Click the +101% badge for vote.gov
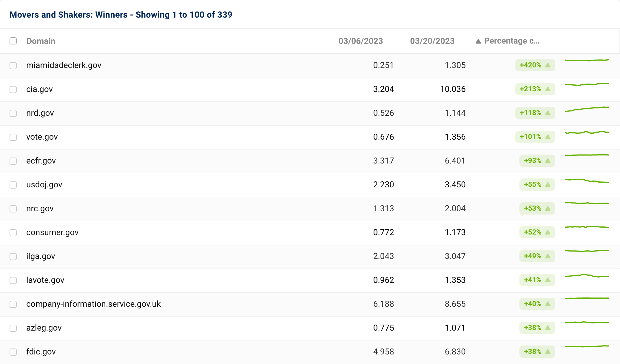This screenshot has height=364, width=620. [535, 137]
